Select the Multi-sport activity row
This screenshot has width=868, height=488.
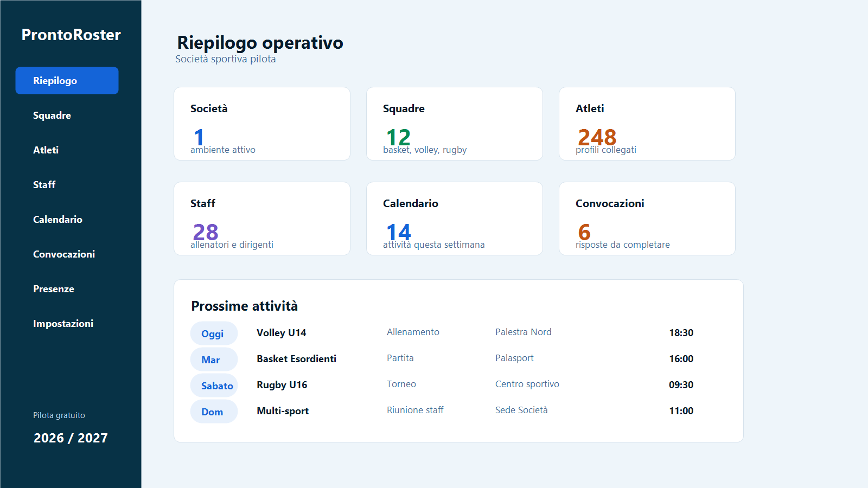tap(283, 411)
